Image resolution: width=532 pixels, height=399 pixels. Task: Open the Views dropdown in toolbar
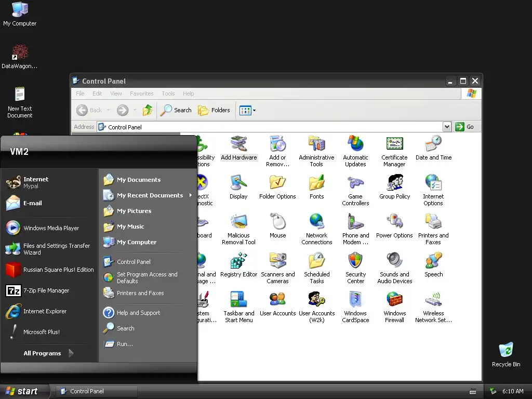[x=247, y=110]
